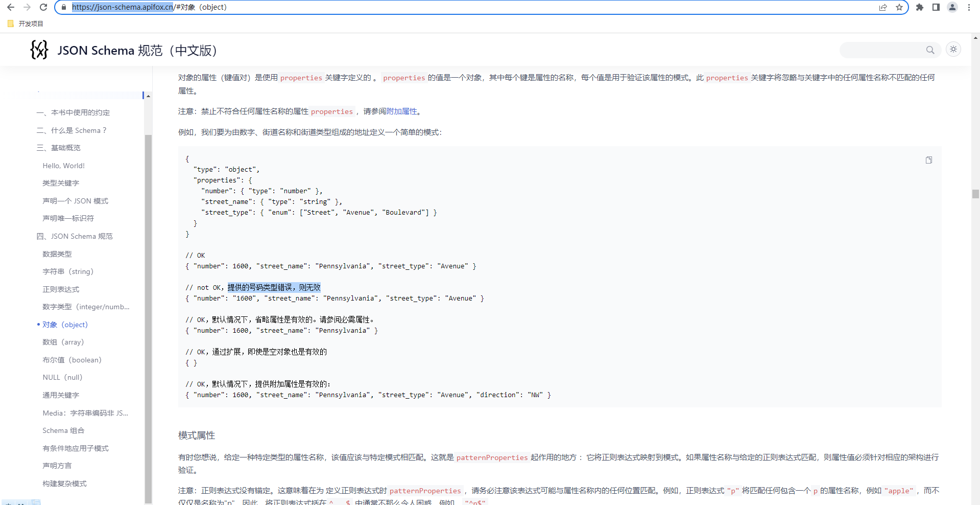Open 声明唯一标识符 sidebar entry
This screenshot has width=980, height=505.
68,218
